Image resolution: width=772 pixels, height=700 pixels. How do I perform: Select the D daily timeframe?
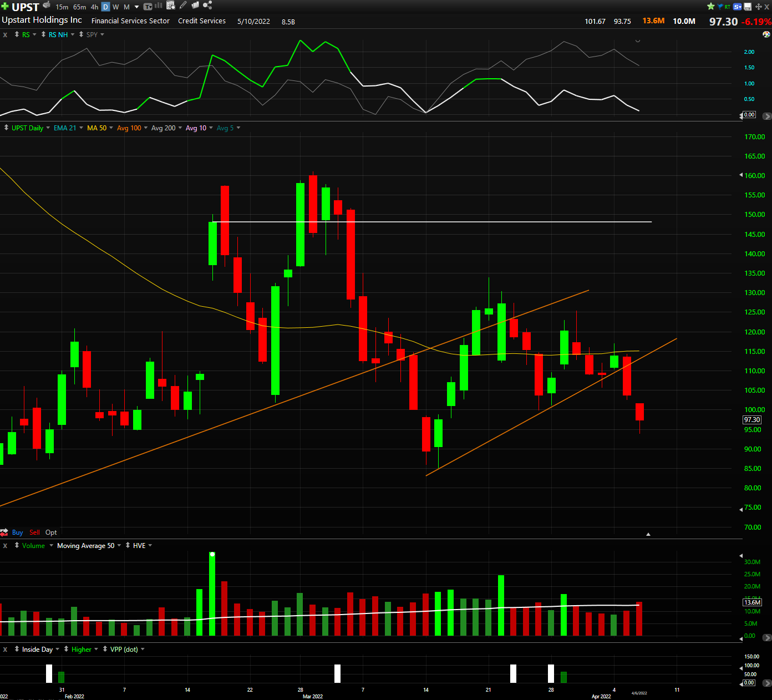pyautogui.click(x=105, y=7)
